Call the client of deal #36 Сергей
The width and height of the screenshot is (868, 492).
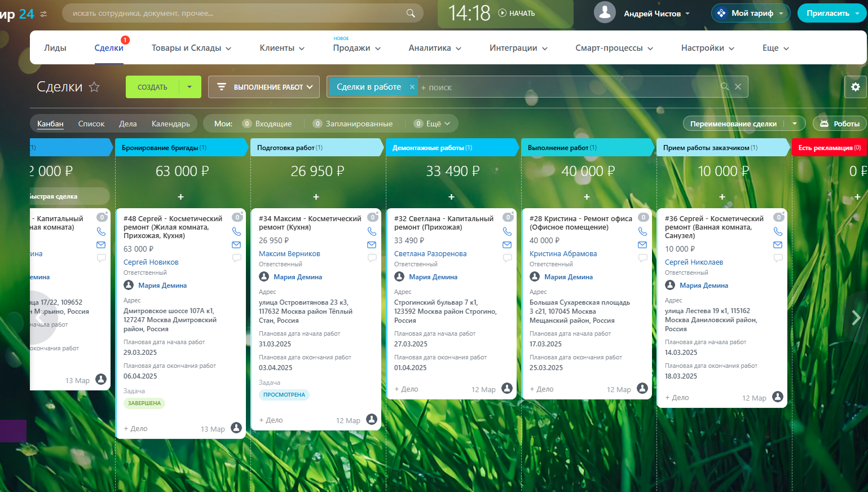[778, 231]
